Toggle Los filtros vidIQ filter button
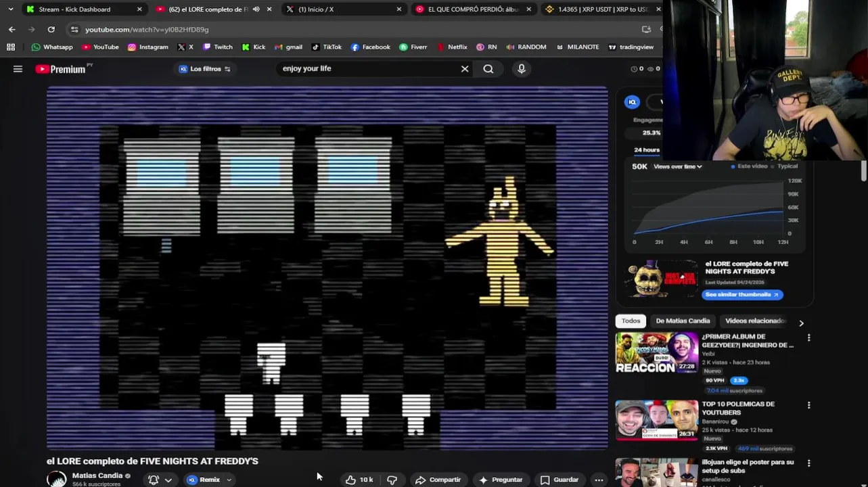 tap(204, 69)
